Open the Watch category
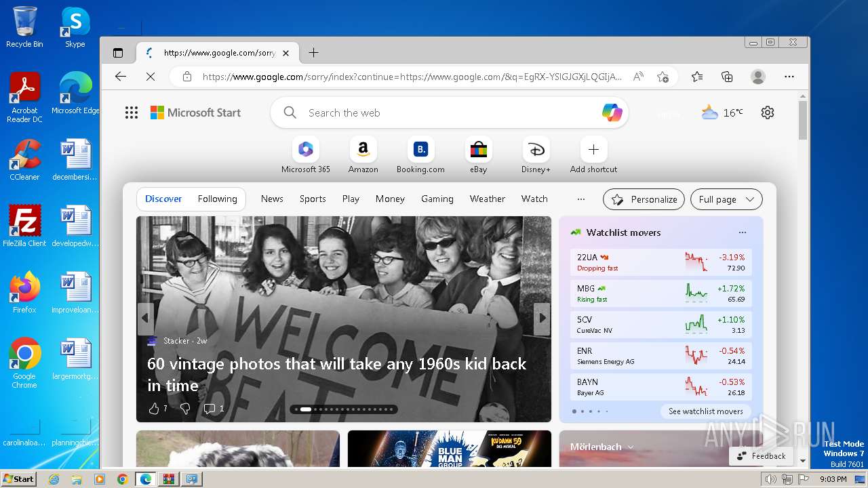This screenshot has width=868, height=488. tap(534, 199)
